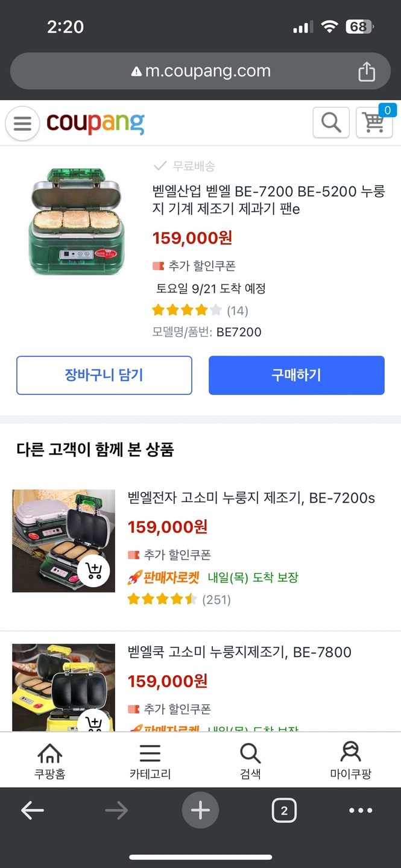
Task: Open 벤엘쿡 고소미 누룽지제조기 BE-7800 link
Action: pos(239,652)
